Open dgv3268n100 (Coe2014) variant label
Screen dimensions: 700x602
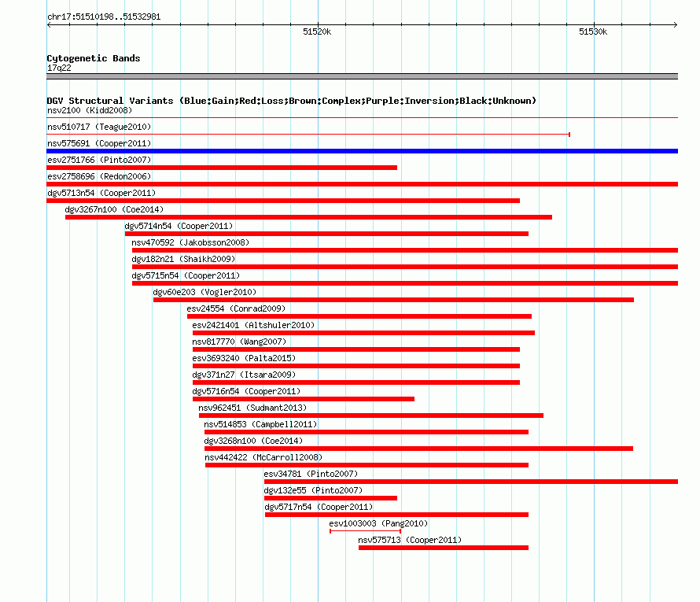(253, 441)
